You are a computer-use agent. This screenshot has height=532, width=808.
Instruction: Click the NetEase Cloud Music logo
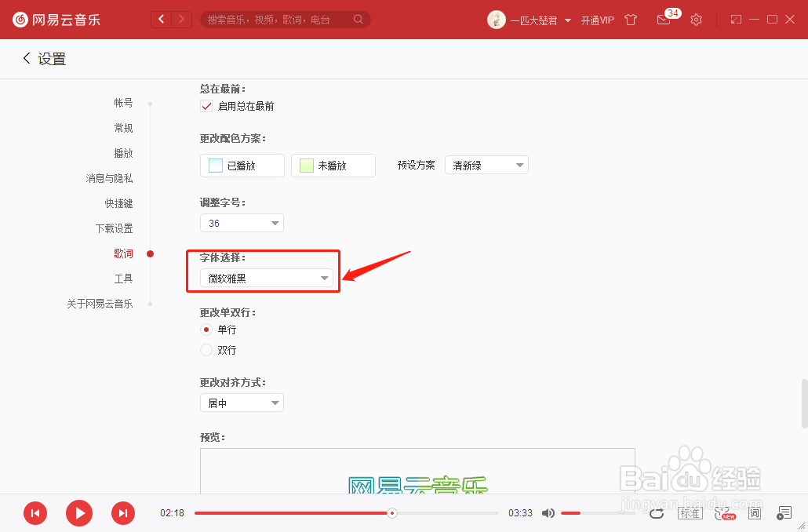[56, 20]
